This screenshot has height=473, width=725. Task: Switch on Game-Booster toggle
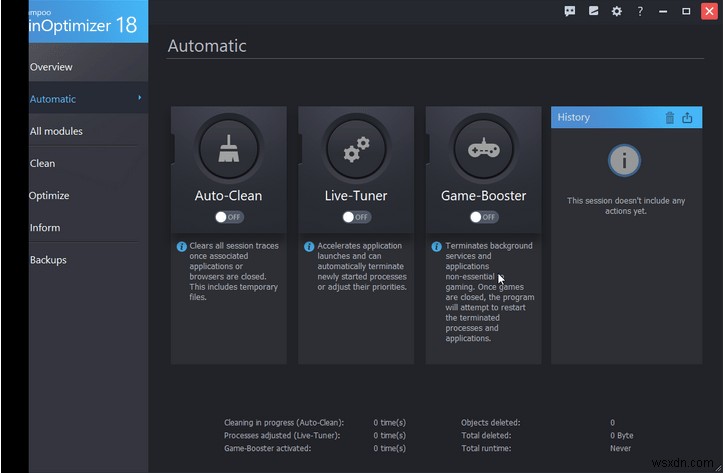[x=484, y=217]
